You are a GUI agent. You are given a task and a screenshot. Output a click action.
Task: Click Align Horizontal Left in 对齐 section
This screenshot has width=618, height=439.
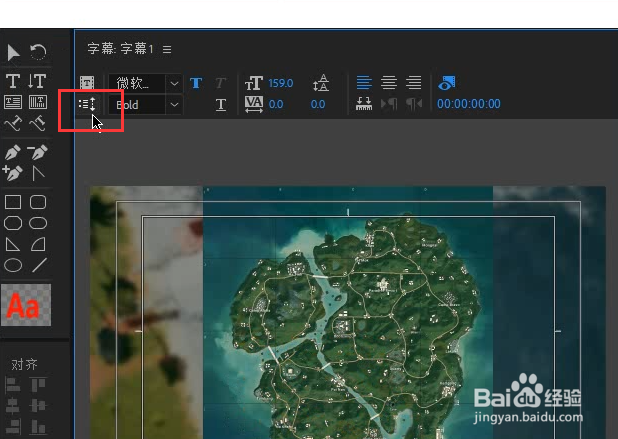click(x=13, y=385)
